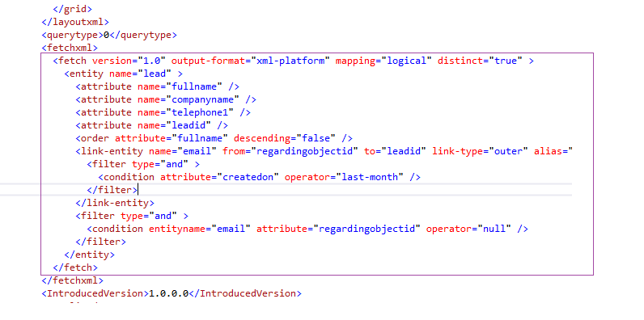Click condition attribute="createdon" text
The image size is (644, 320).
tap(189, 177)
